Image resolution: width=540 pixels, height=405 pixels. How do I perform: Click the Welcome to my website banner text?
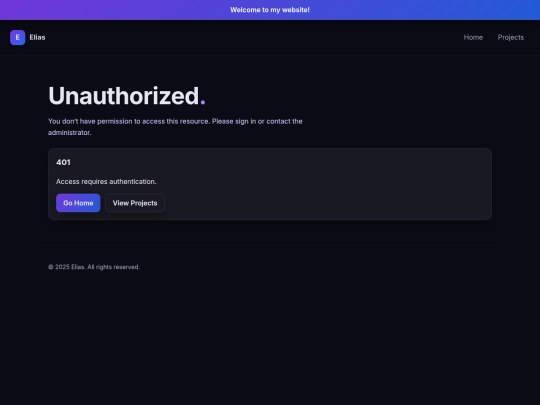point(270,10)
